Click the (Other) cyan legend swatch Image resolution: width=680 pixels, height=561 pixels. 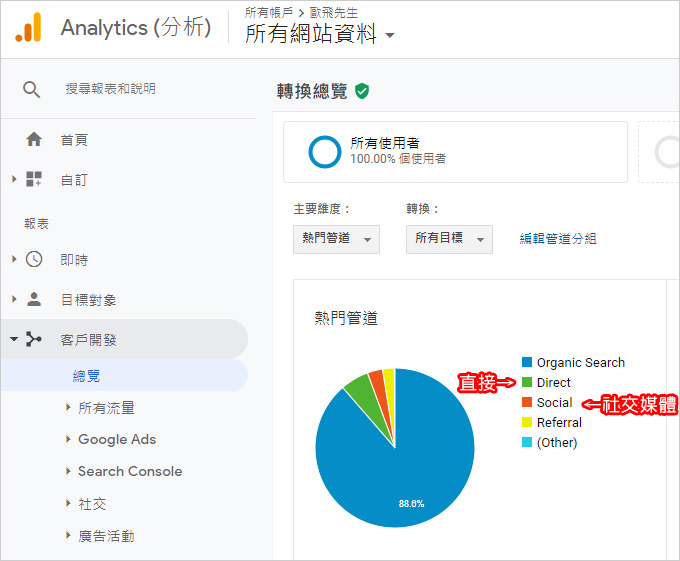(527, 442)
